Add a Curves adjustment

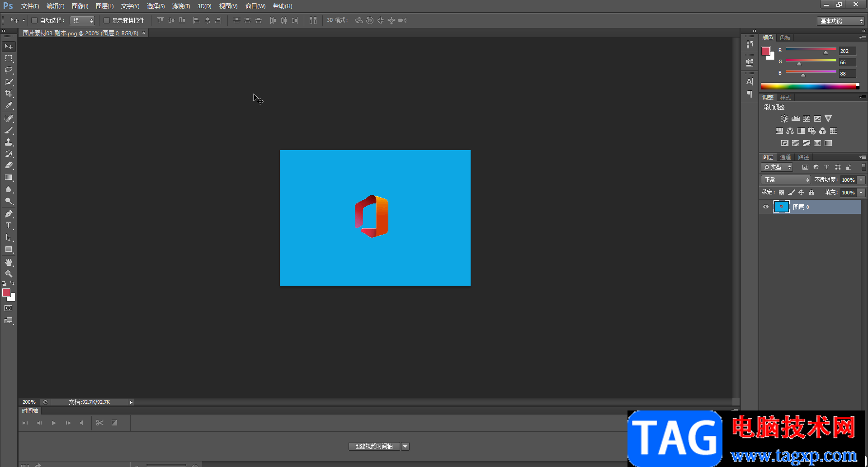(807, 119)
